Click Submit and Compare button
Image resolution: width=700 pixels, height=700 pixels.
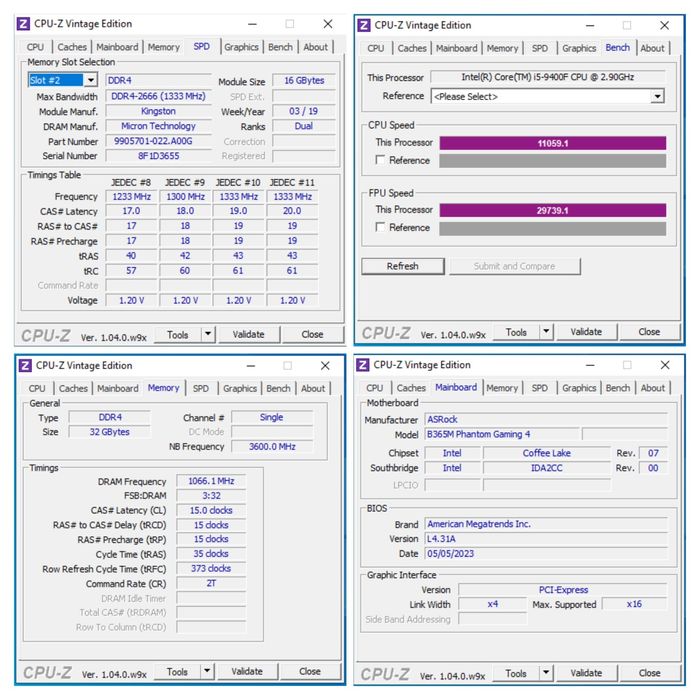tap(515, 266)
